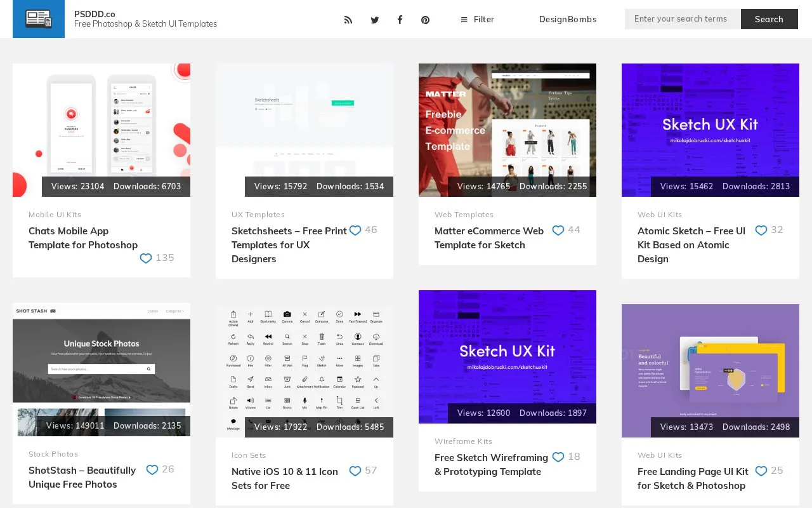Like Chats Mobile App Template heart
812x508 pixels.
coord(146,258)
